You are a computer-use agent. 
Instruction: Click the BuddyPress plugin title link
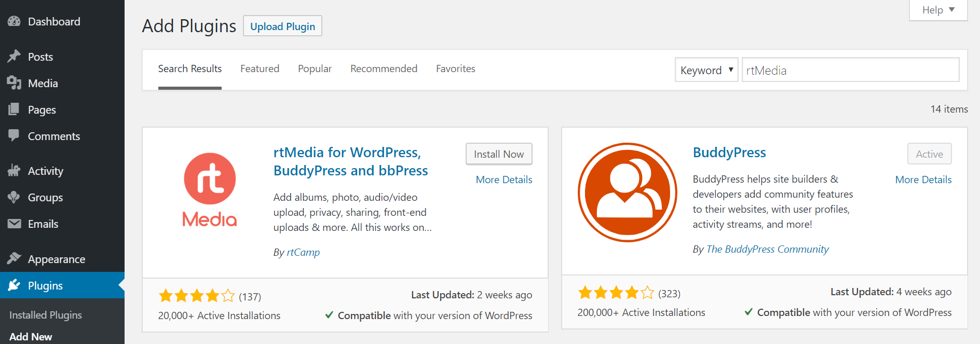tap(729, 152)
